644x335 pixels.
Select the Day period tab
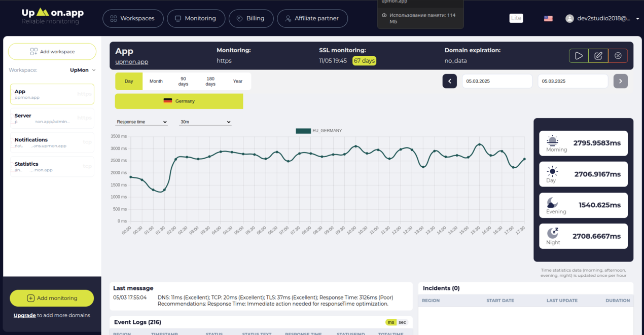pos(129,81)
